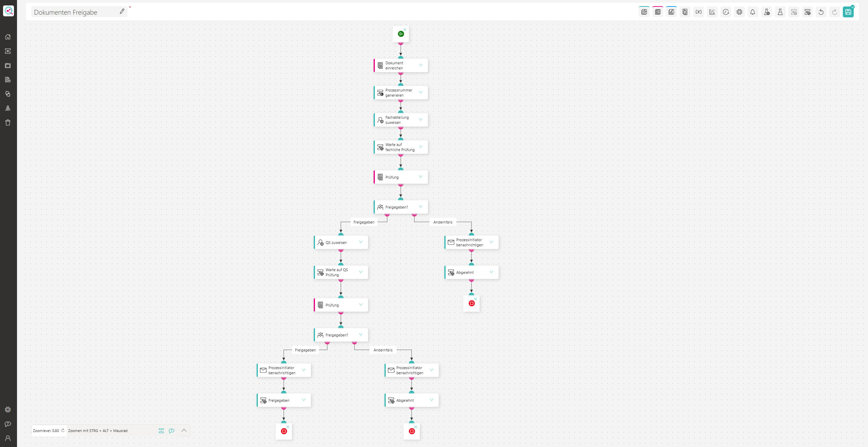
Task: Open the variables (x) panel
Action: [698, 12]
